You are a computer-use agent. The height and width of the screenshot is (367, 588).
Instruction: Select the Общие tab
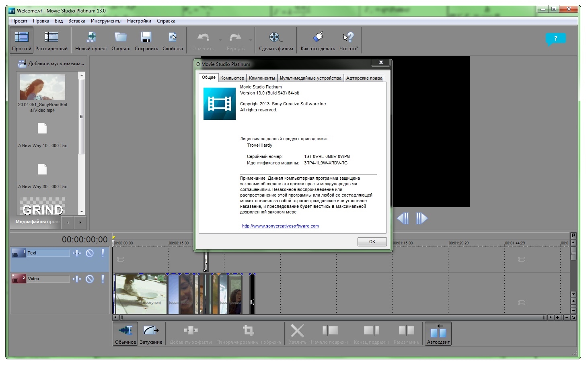(209, 77)
